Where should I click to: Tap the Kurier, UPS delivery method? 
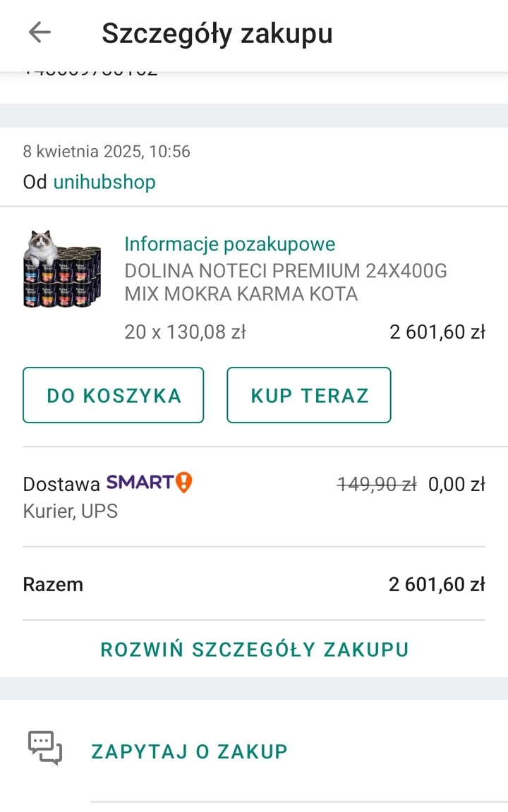tap(71, 511)
